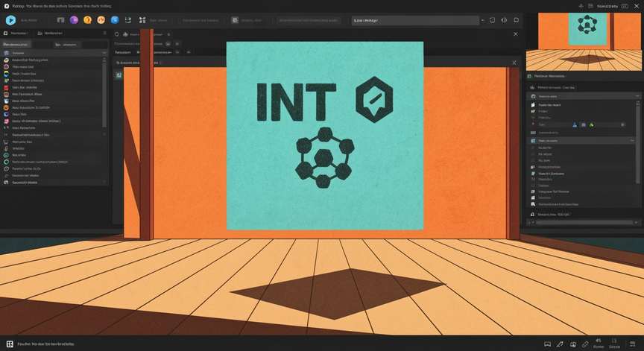Screen dimensions: 644x351
Task: Open the ellipsis menu on the highlighted right-panel row
Action: tap(632, 141)
